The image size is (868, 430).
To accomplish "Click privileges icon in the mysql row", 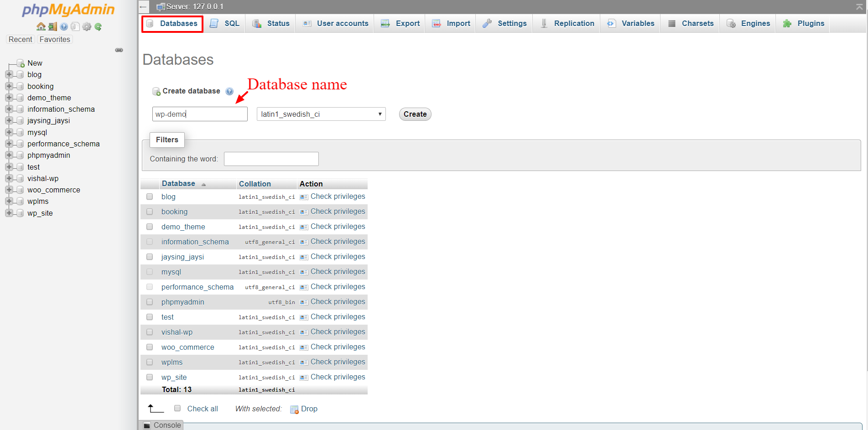I will click(304, 272).
